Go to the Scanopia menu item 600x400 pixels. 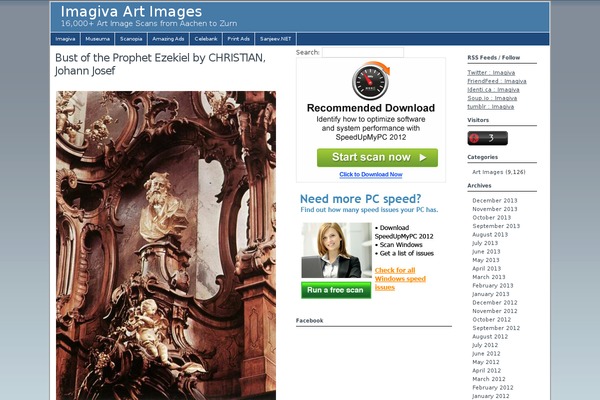coord(131,39)
